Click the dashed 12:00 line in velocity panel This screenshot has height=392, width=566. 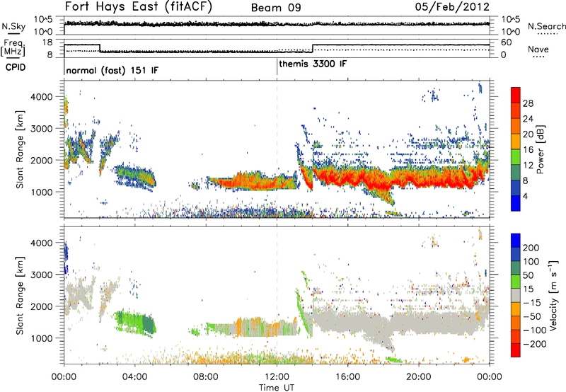[x=277, y=295]
